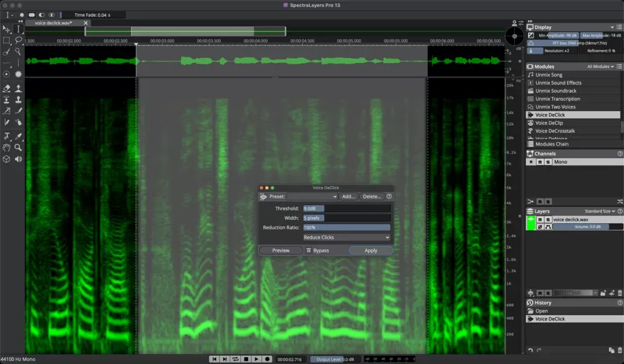Select the Zoom magnifier tool
This screenshot has height=364, width=624.
[x=18, y=148]
